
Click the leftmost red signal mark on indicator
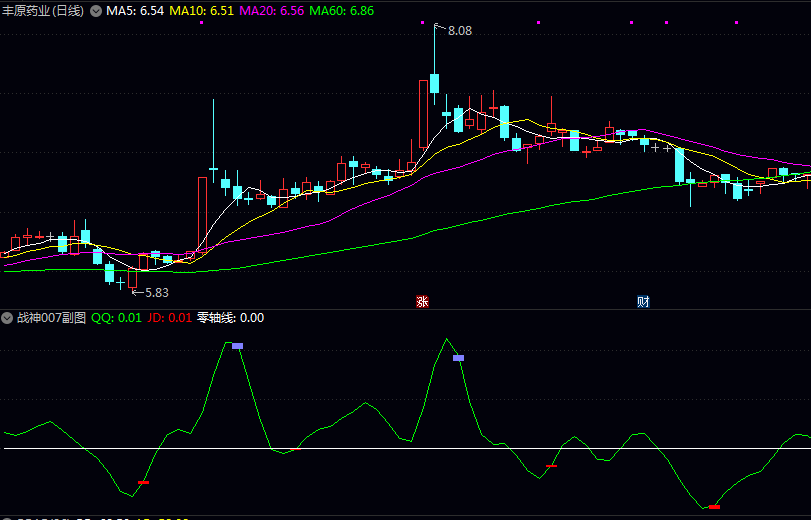click(x=143, y=483)
